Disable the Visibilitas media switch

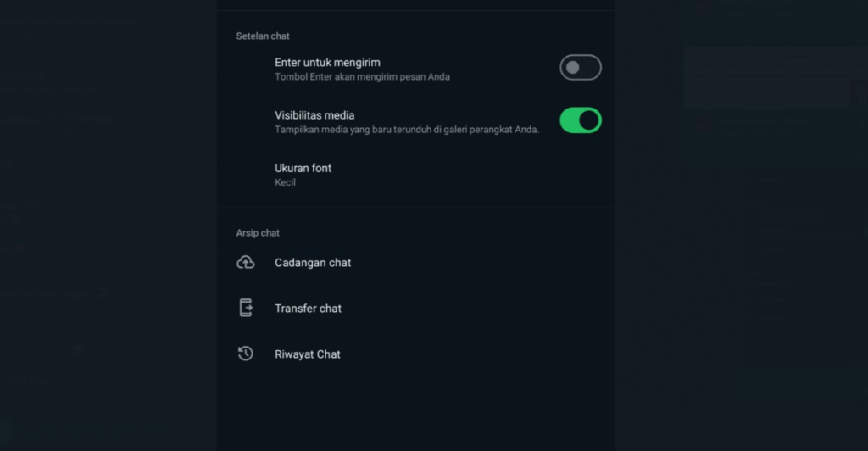580,120
